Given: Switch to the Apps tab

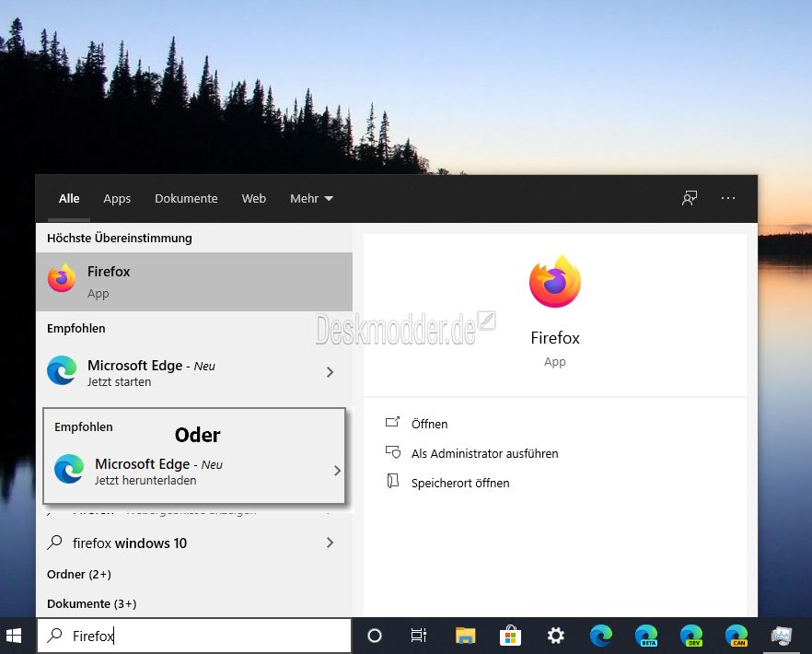Looking at the screenshot, I should pos(117,198).
